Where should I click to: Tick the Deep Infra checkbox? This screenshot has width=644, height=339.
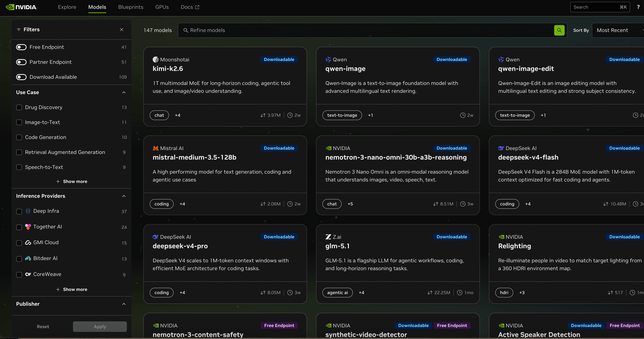coord(19,211)
